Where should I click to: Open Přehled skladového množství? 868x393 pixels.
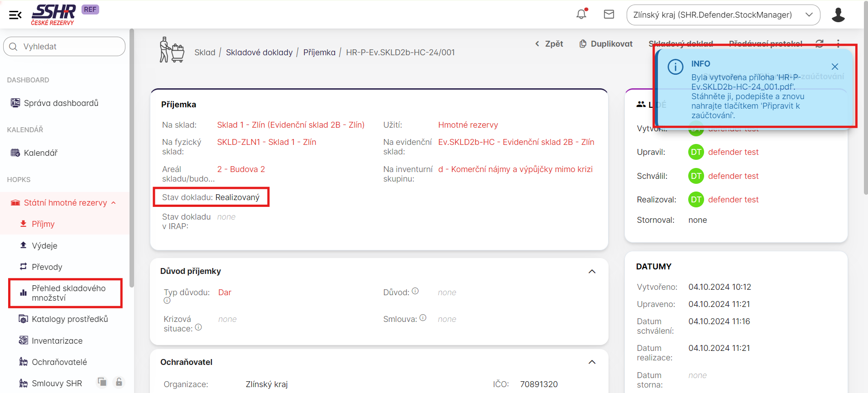68,293
